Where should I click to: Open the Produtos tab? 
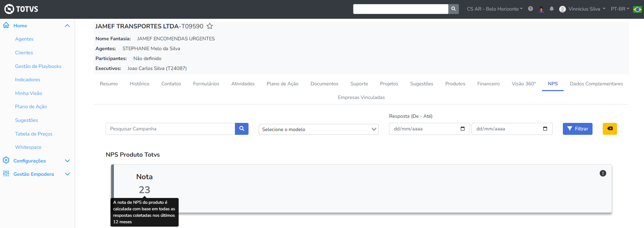pyautogui.click(x=455, y=84)
